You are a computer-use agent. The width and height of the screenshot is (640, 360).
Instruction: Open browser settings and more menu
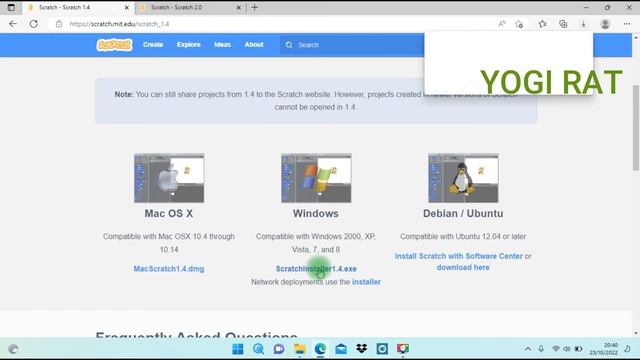[x=627, y=24]
